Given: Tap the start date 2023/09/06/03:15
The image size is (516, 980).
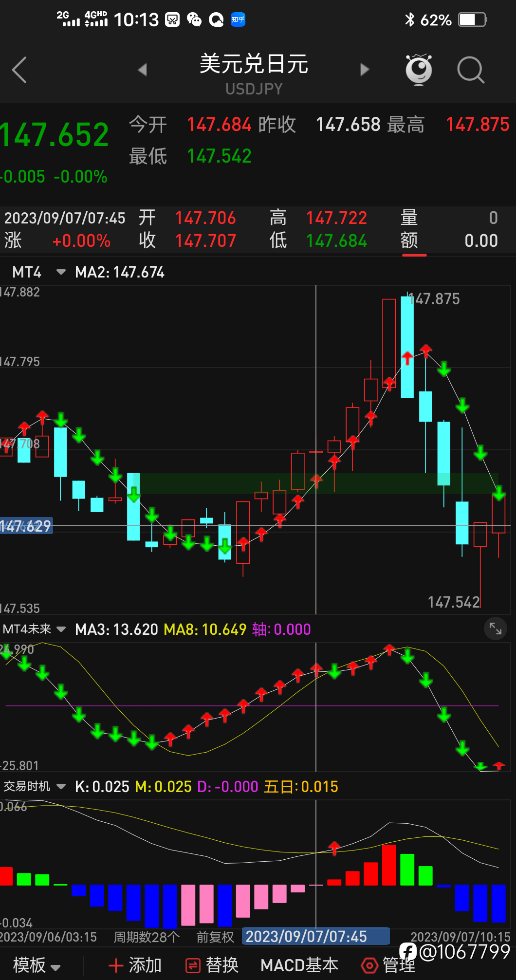Looking at the screenshot, I should point(48,937).
